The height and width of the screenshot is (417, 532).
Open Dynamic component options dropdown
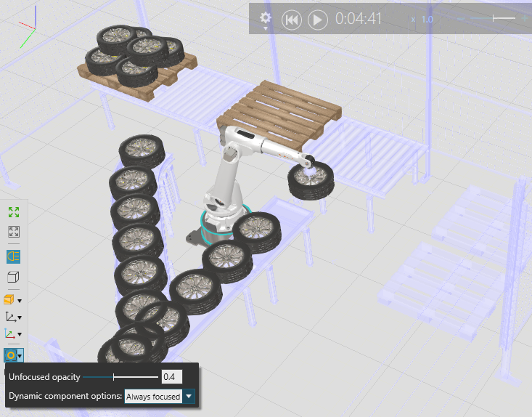pyautogui.click(x=160, y=396)
